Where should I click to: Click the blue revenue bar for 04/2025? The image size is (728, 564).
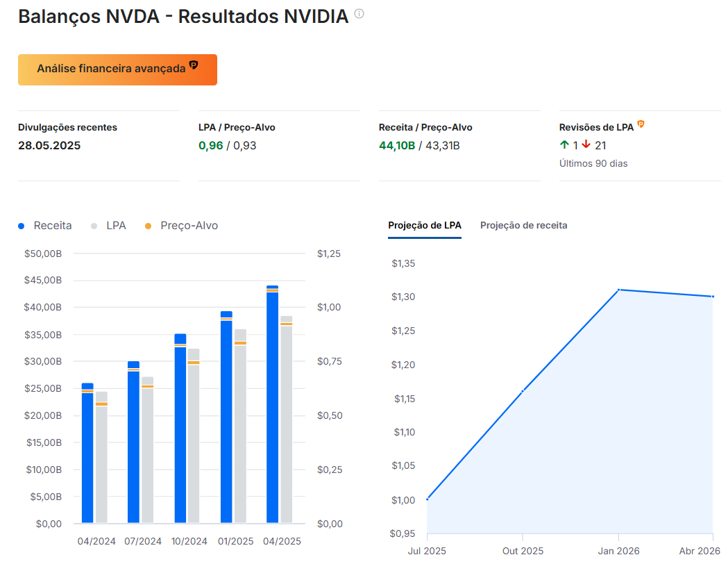click(x=273, y=404)
